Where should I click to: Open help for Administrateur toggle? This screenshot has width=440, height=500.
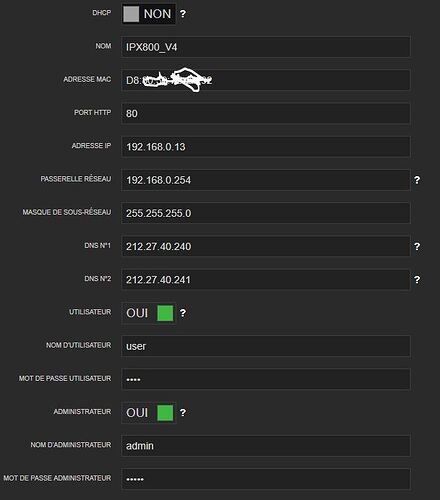tap(183, 413)
